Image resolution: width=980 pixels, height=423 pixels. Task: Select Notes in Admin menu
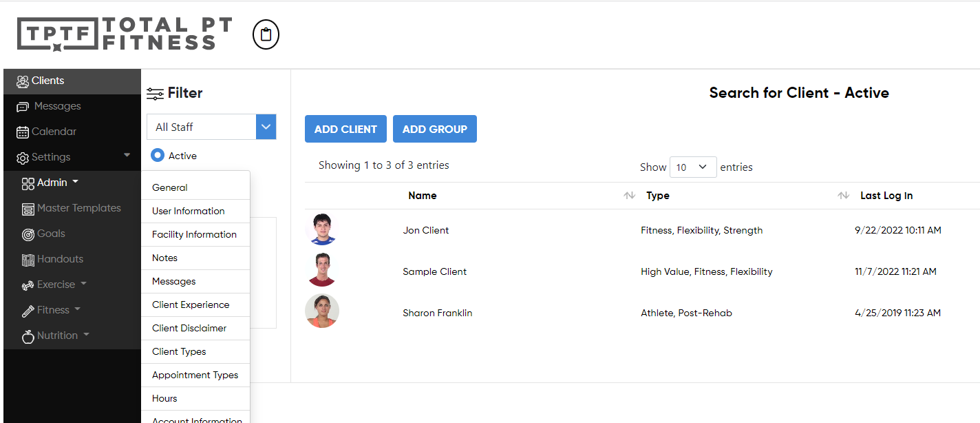[x=195, y=258]
